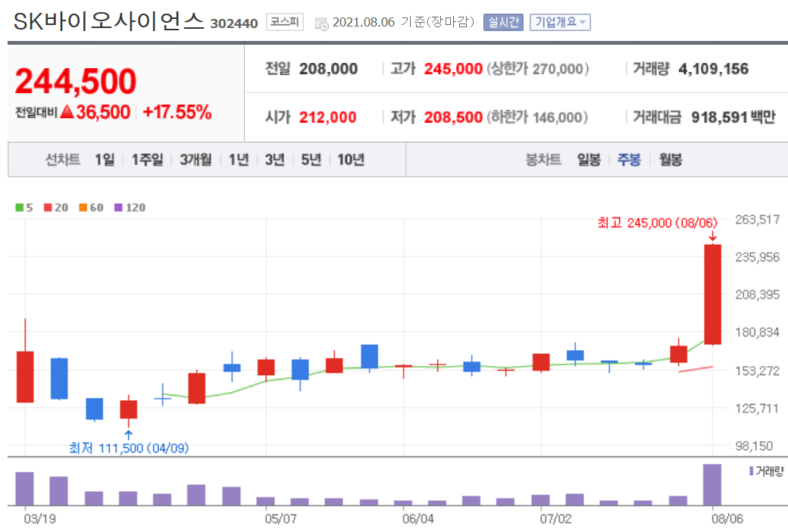Screen dimensions: 788x532
Task: Switch to 월봉 monthly candle chart
Action: tap(671, 160)
